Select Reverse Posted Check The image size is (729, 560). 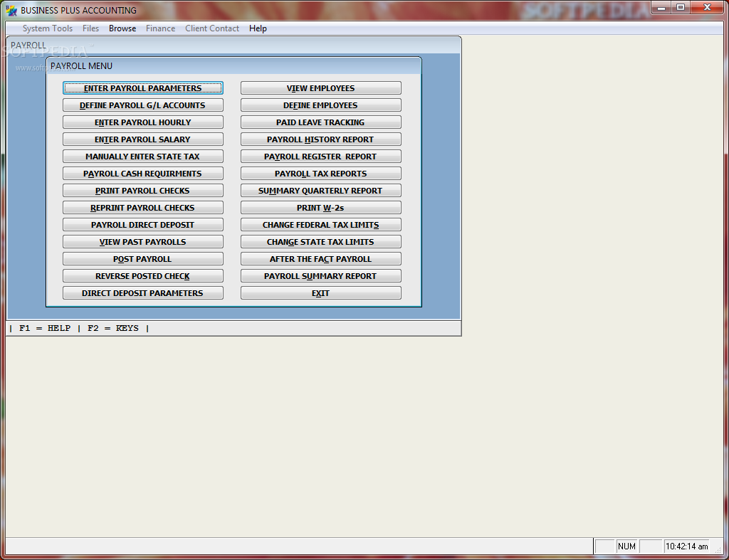pos(142,276)
